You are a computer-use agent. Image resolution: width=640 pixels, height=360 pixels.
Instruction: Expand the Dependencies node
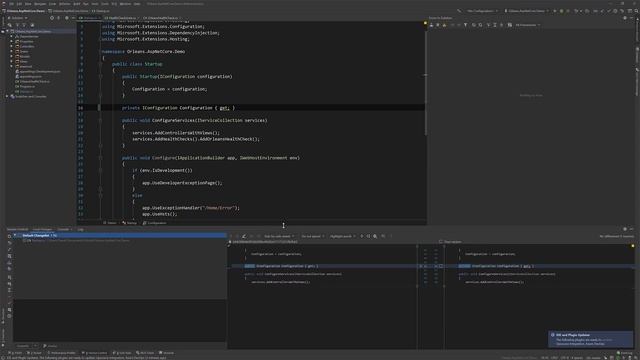click(x=11, y=36)
